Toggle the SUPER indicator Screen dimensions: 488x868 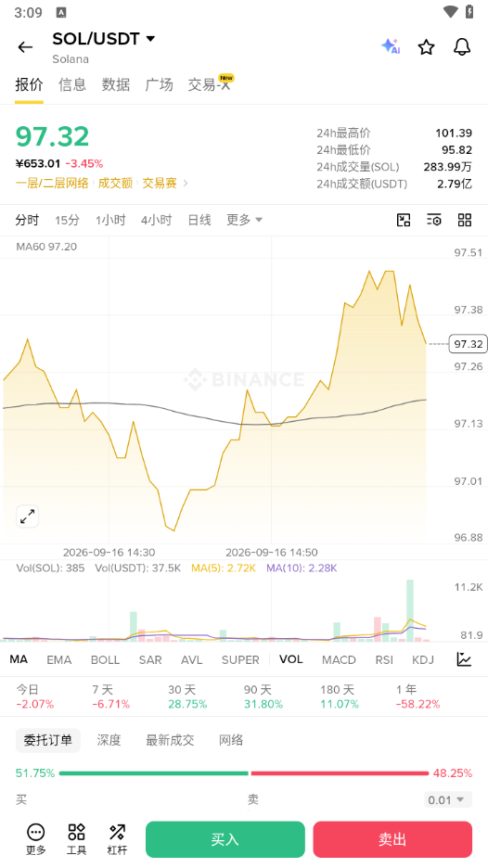click(240, 659)
